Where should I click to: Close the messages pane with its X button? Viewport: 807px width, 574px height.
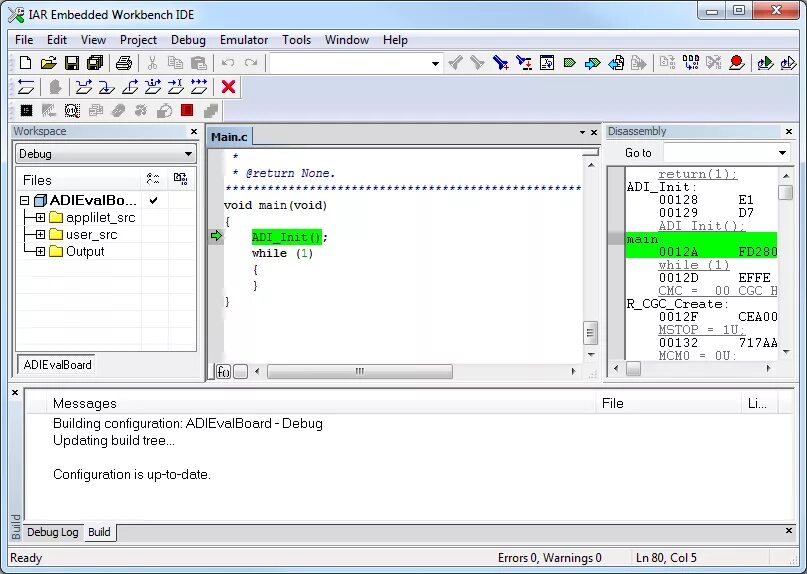tap(15, 392)
